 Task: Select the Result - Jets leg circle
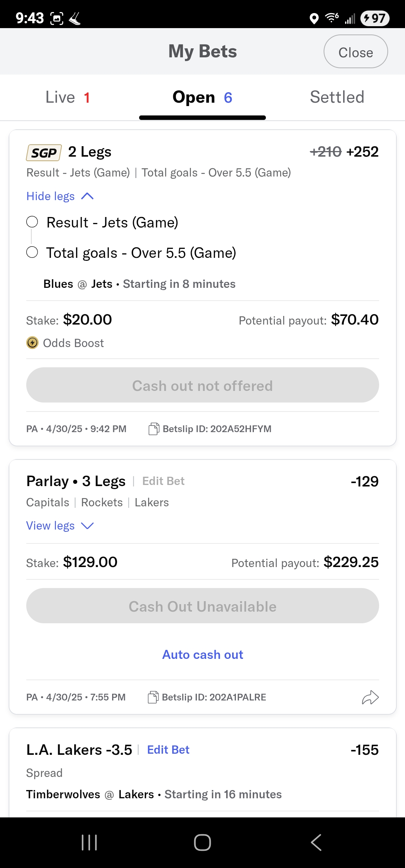32,222
